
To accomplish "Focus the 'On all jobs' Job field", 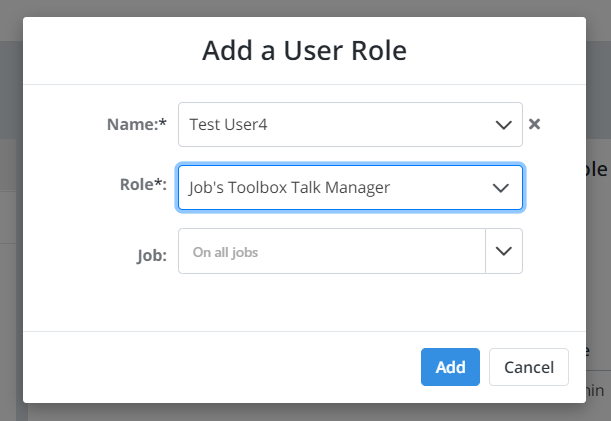I will 332,251.
